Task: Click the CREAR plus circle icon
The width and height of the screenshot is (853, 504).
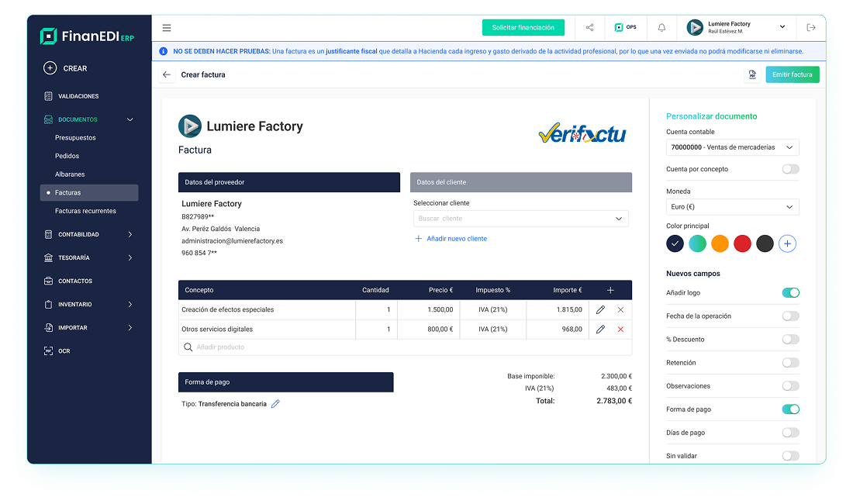Action: [x=50, y=68]
